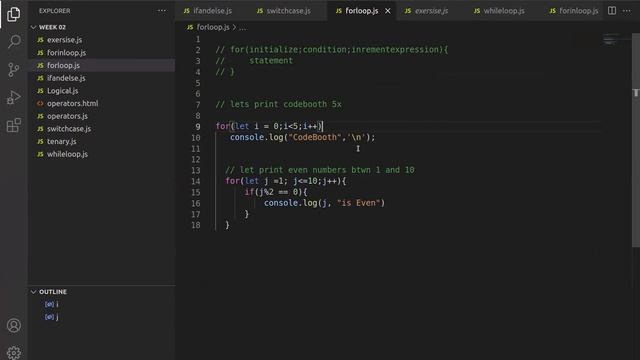The height and width of the screenshot is (360, 640).
Task: Click line number 9 in the gutter
Action: (x=198, y=127)
